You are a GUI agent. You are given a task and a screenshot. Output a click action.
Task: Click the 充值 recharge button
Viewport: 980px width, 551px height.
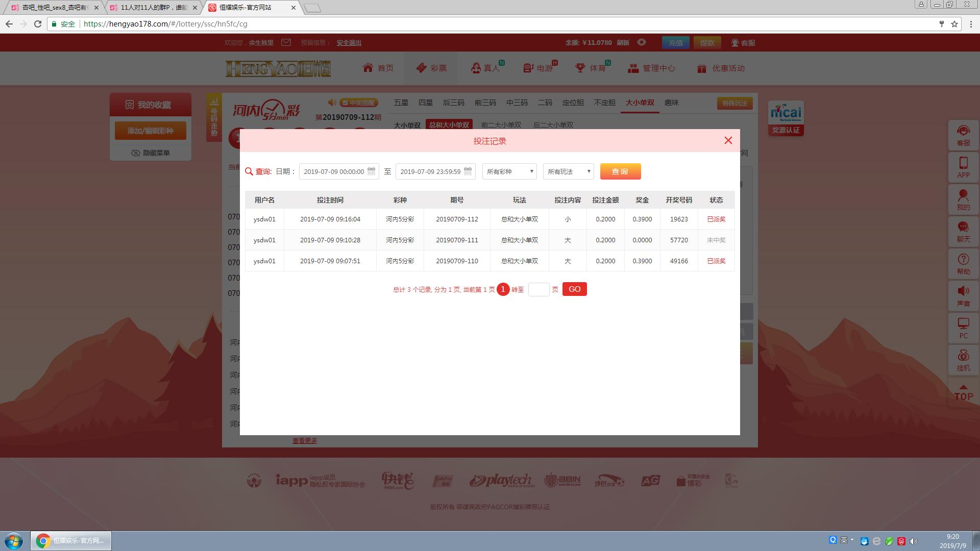click(x=676, y=43)
